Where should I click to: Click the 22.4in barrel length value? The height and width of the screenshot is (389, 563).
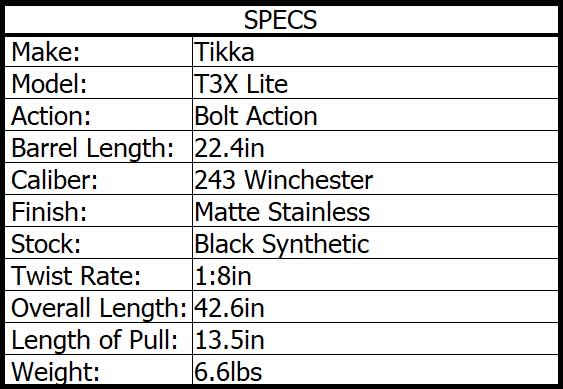(x=229, y=148)
